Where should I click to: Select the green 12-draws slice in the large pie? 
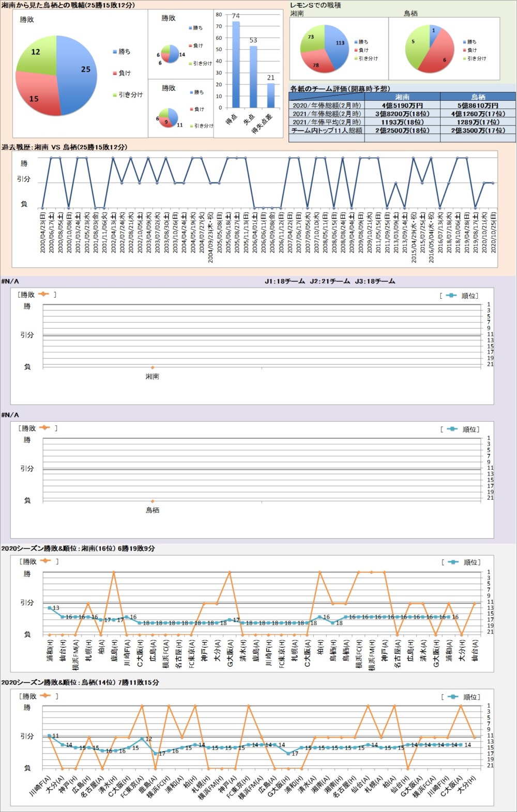coord(37,54)
